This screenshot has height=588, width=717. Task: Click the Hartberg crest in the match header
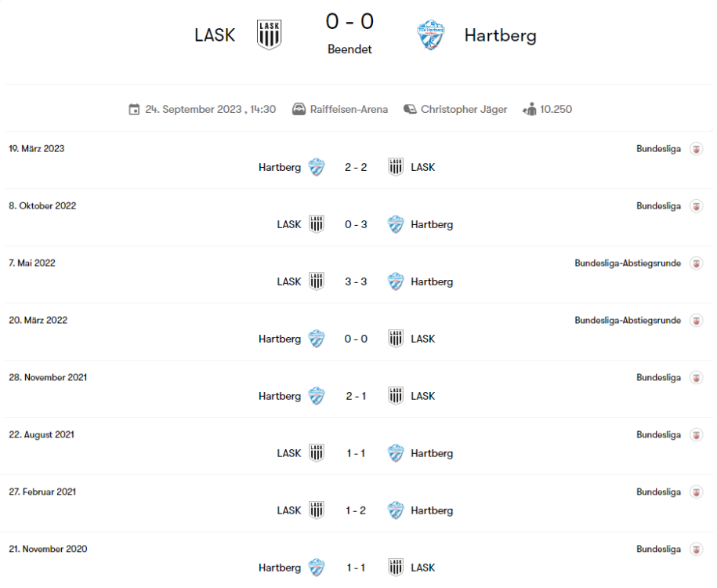[x=431, y=35]
